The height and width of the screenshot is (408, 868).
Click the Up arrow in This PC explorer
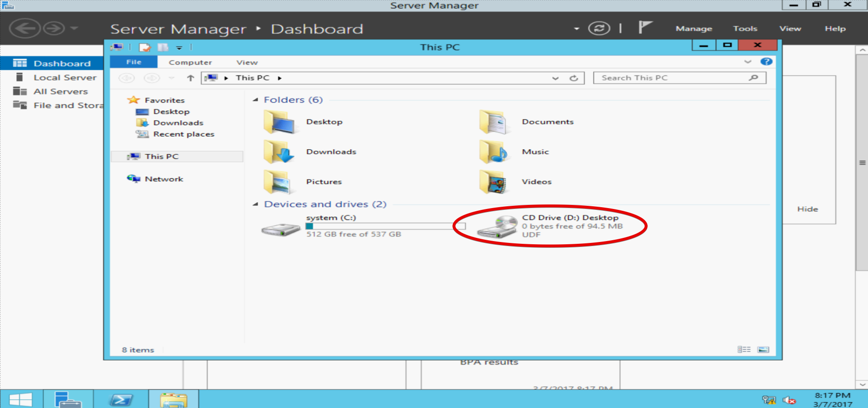click(x=190, y=78)
